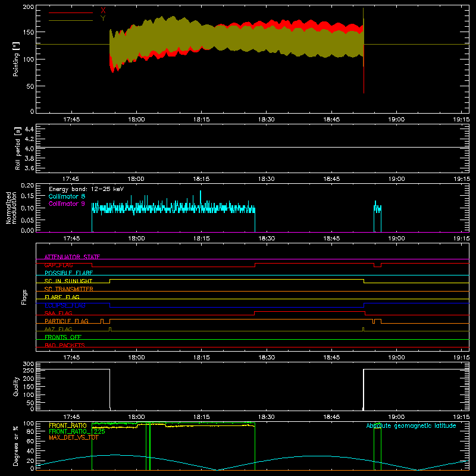Select the ATTENUATOR_STATE flag label

[x=72, y=257]
